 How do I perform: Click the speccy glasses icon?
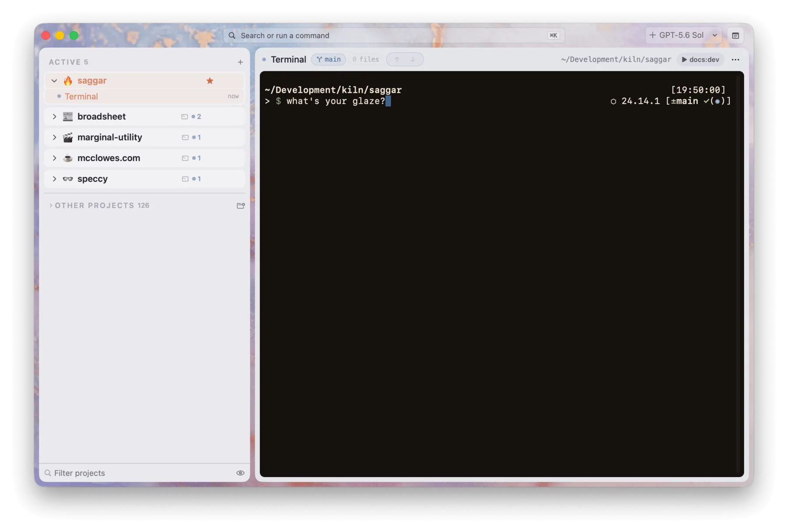tap(68, 179)
